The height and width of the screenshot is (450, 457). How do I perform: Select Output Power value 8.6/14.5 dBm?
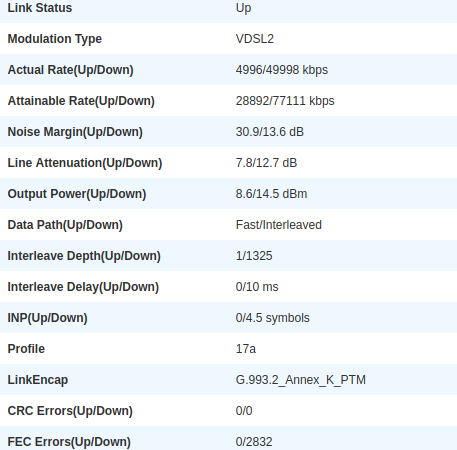[271, 194]
